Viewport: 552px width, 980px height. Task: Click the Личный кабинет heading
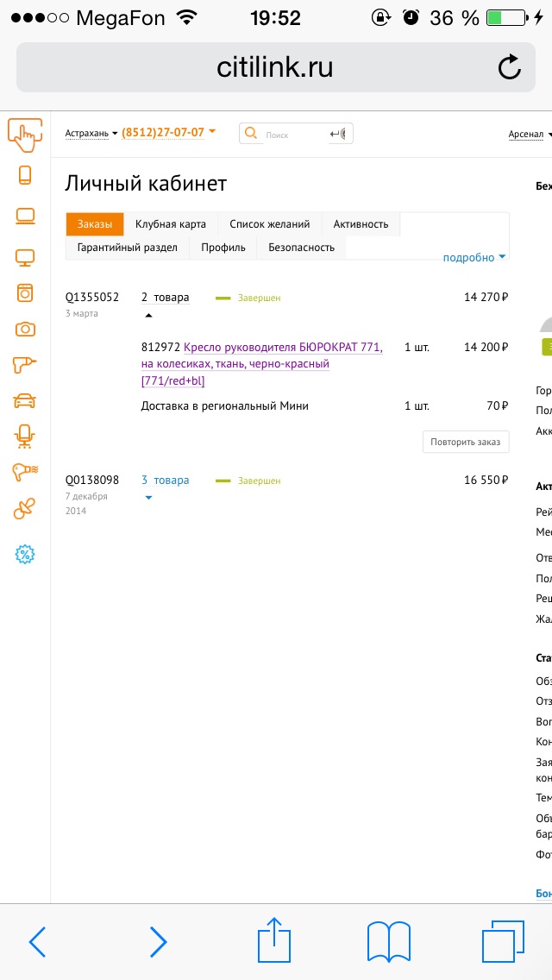click(146, 184)
